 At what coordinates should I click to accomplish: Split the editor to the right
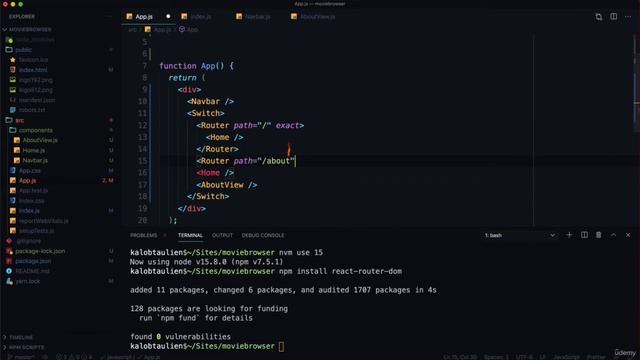613,17
